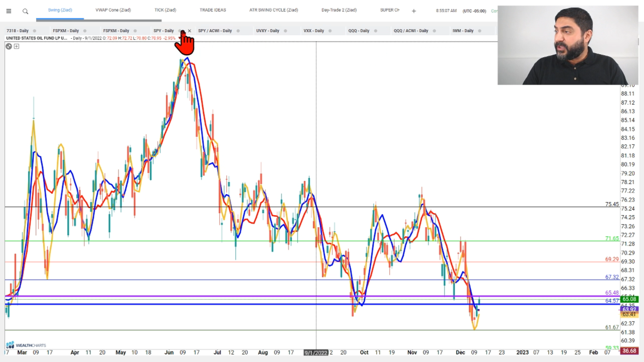This screenshot has height=362, width=644.
Task: Click the dot on SPY / ACWI - Daily tab
Action: pos(238,31)
